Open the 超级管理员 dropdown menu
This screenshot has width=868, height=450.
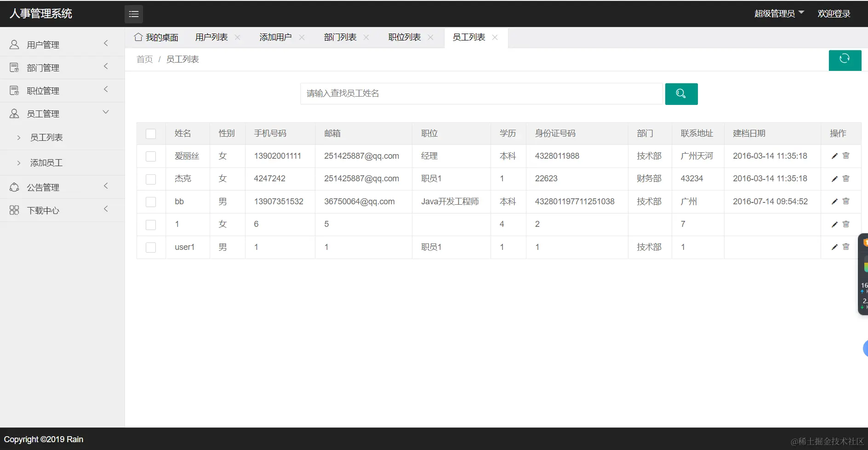pyautogui.click(x=779, y=14)
